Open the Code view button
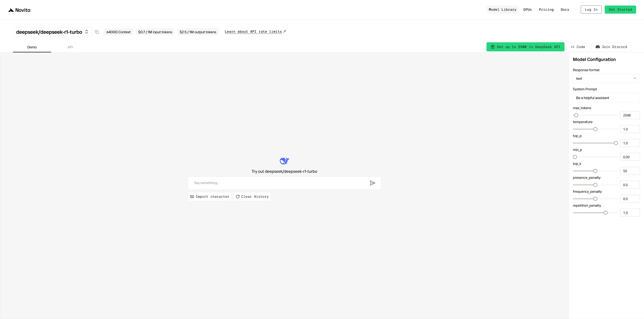The width and height of the screenshot is (644, 319). tap(578, 47)
